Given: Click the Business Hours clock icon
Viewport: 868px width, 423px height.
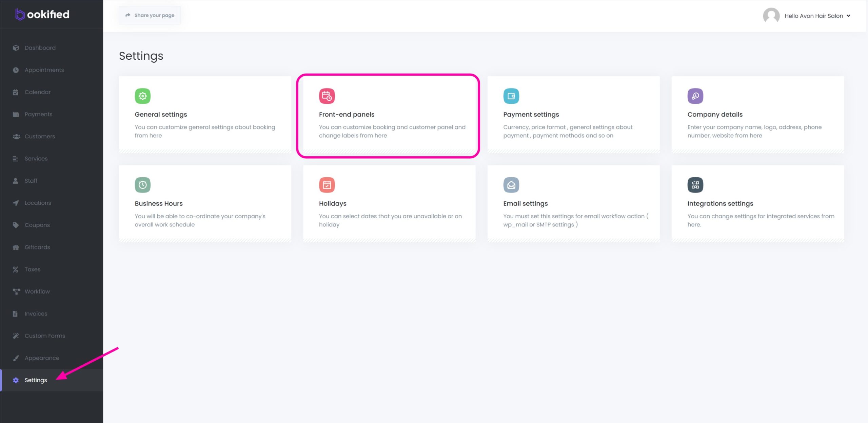Looking at the screenshot, I should click(142, 185).
